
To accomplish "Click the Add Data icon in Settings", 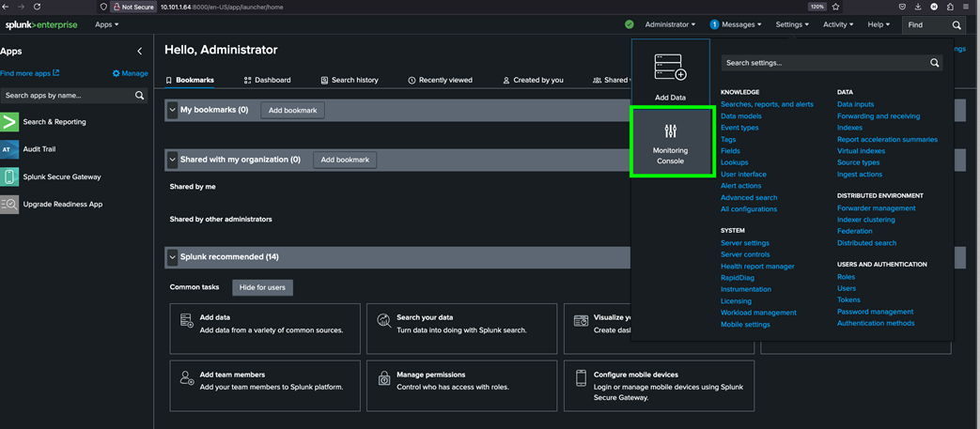I will coord(670,67).
